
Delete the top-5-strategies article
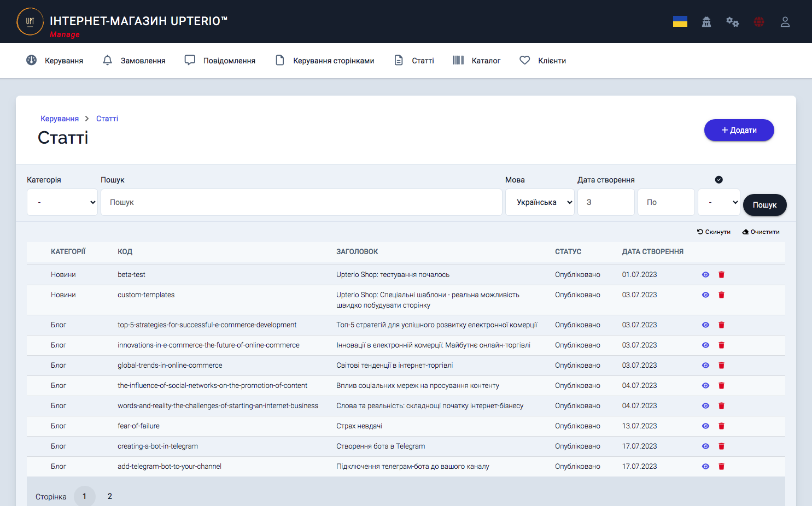721,325
